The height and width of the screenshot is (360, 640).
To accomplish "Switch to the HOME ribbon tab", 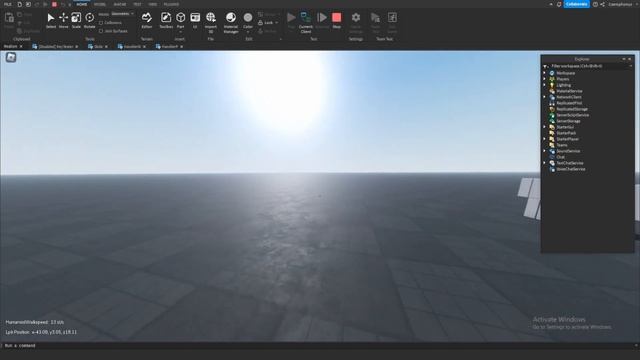I will pos(82,4).
